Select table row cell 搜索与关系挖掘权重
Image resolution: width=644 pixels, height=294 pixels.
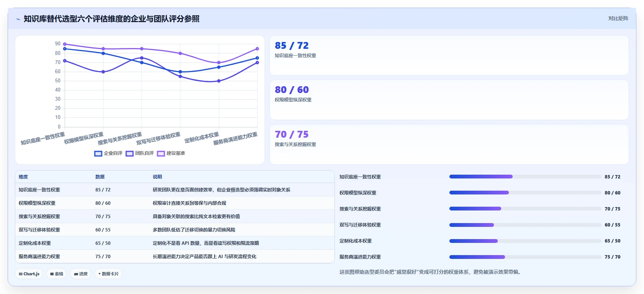(x=39, y=216)
